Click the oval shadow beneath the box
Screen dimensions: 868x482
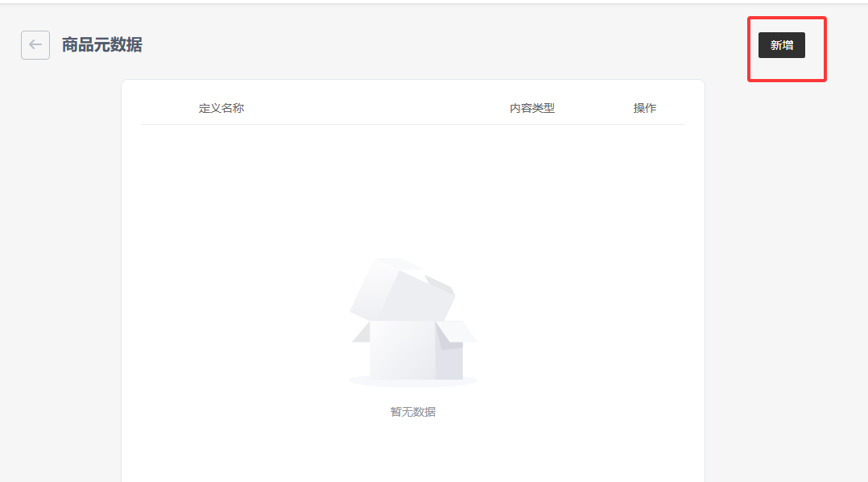point(413,381)
